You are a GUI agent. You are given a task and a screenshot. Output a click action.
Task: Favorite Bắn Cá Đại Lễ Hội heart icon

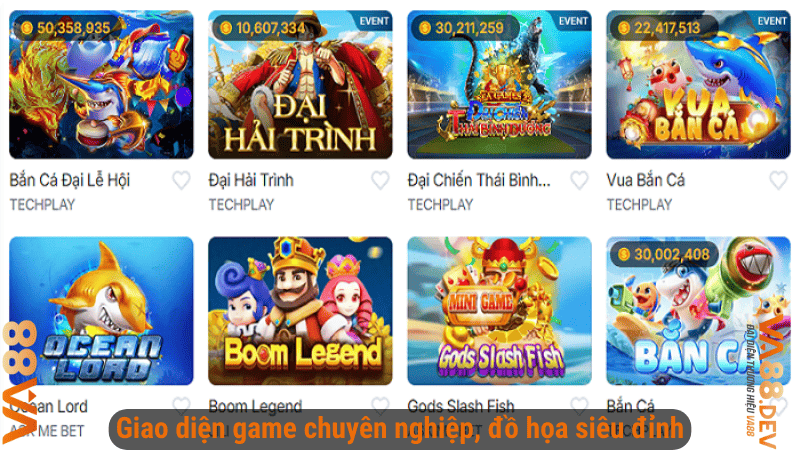(x=181, y=180)
